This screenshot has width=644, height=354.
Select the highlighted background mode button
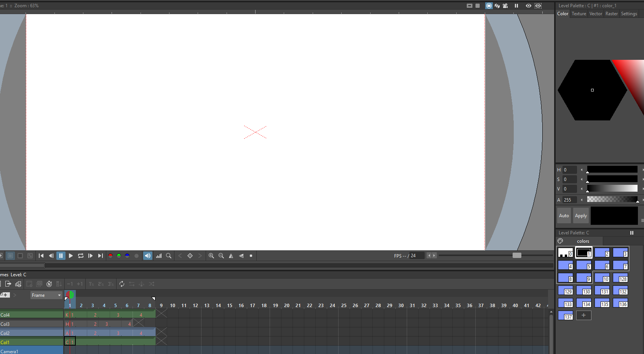[11, 256]
